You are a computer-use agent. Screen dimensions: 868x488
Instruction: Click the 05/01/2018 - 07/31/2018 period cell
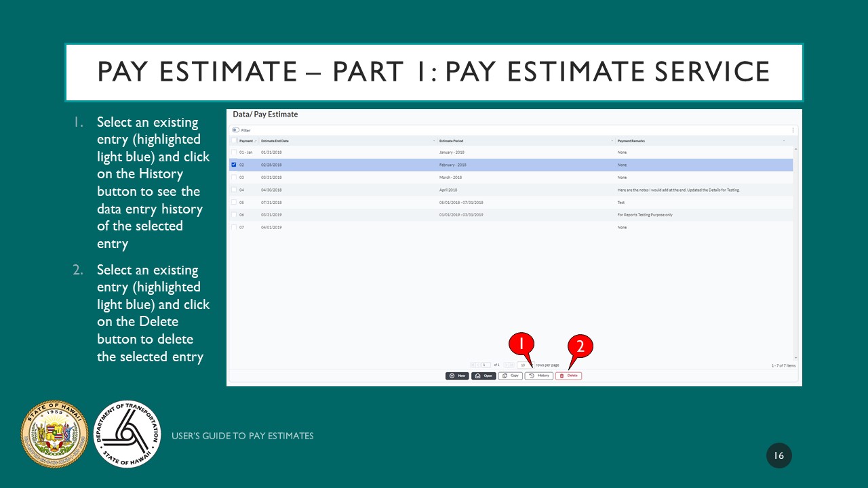[x=461, y=202]
